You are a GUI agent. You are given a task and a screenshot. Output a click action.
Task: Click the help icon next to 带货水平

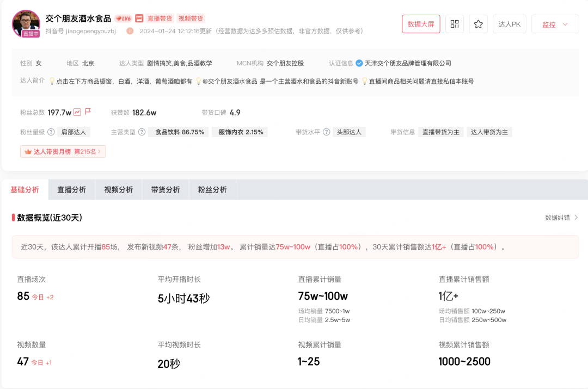pos(326,132)
